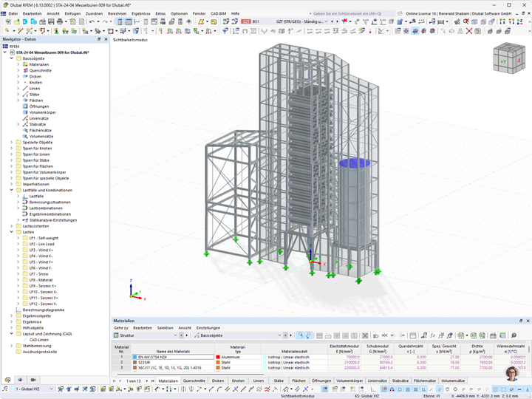Screen dimensions: 532x399
Task: Toggle the GZT design situation badge
Action: [246, 21]
